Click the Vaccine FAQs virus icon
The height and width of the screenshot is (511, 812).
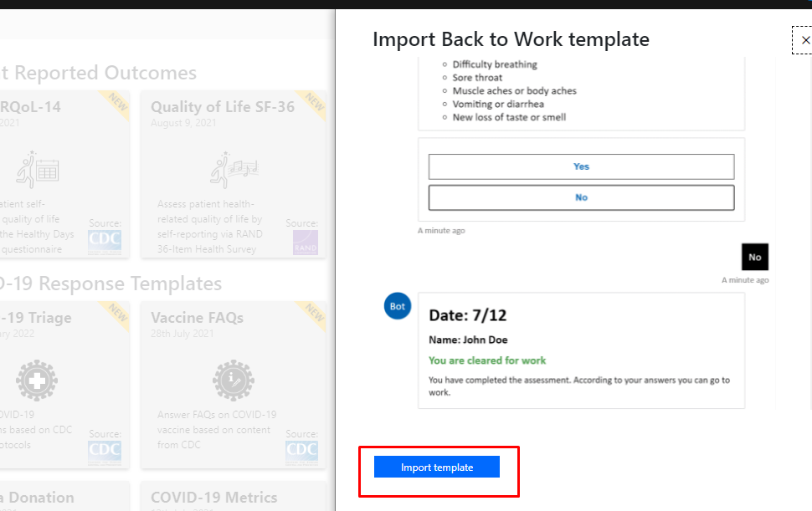click(x=233, y=379)
